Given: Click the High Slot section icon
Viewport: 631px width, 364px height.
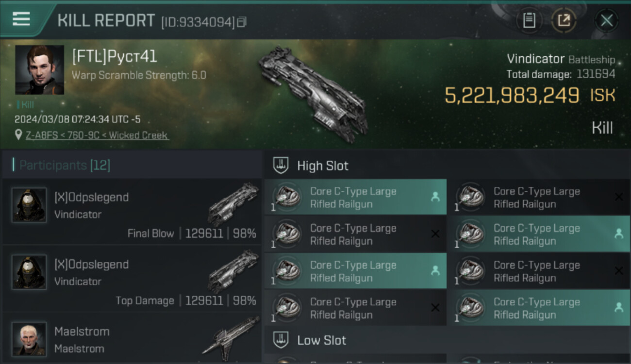Looking at the screenshot, I should (x=281, y=165).
